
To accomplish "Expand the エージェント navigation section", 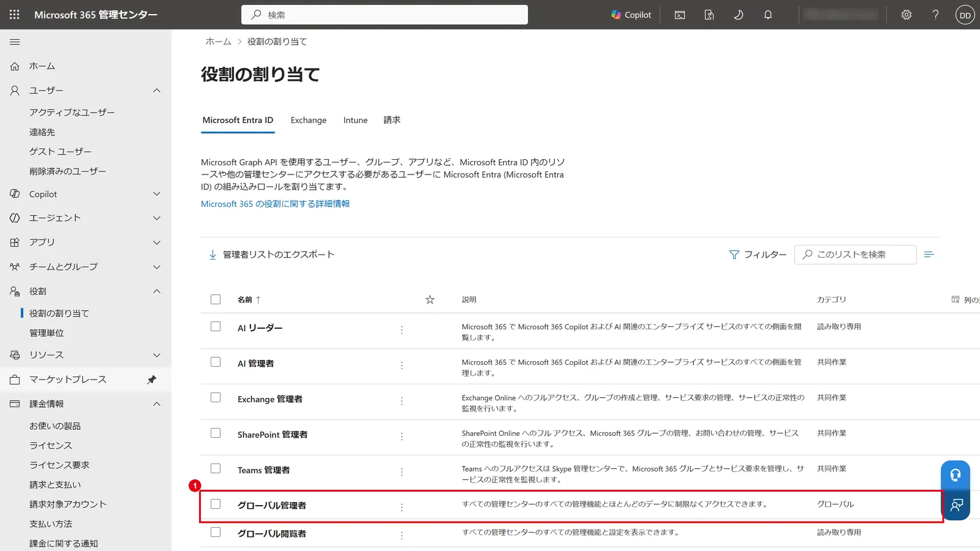I will click(x=157, y=218).
